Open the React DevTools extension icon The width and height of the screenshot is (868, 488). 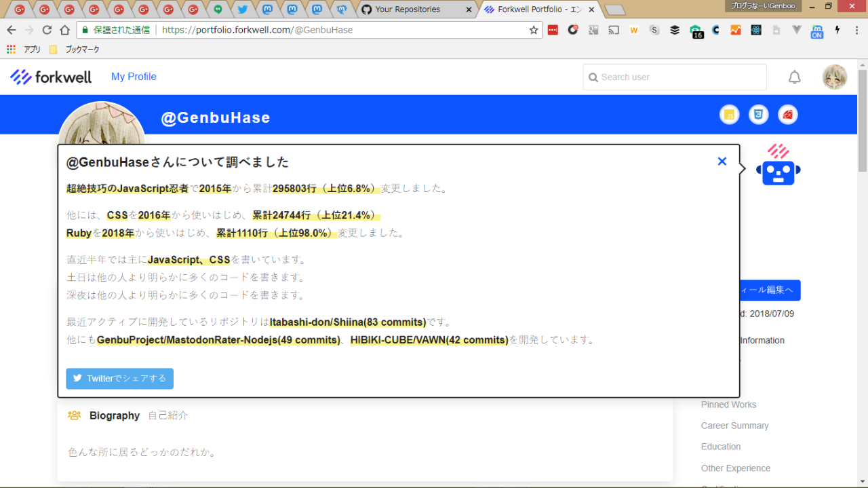point(756,30)
